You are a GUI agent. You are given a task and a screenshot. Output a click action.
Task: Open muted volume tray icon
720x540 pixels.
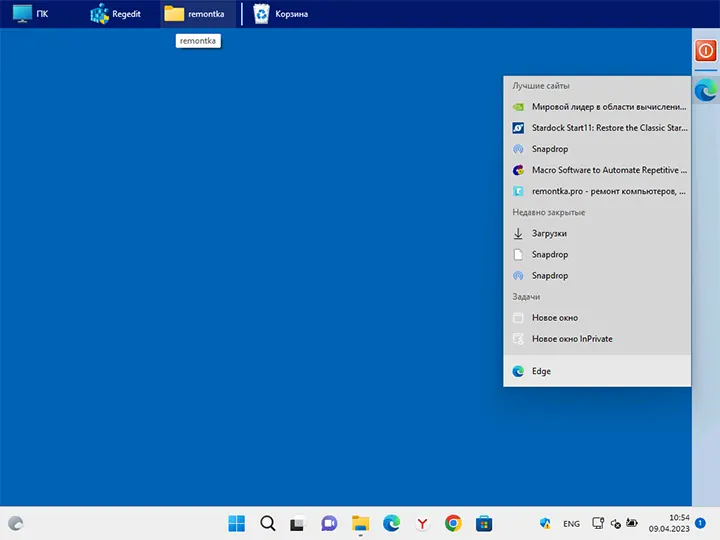[616, 523]
